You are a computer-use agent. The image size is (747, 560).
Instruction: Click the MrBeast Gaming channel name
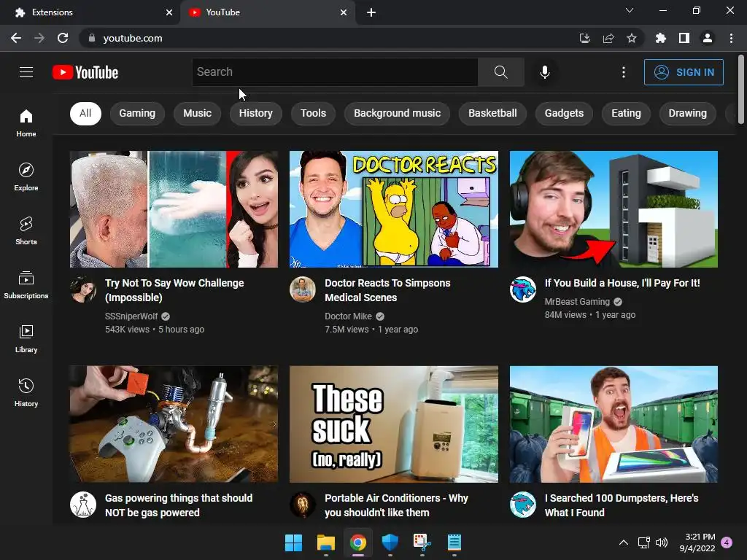(577, 301)
